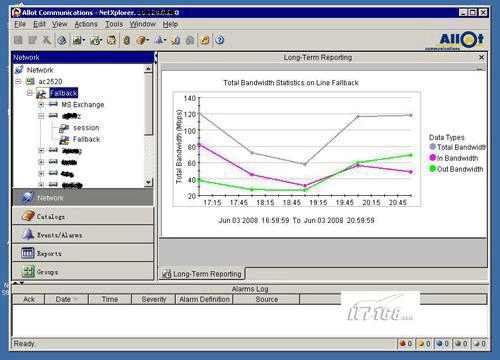Sort alarms by the Date column header
Viewport: 500px width, 360px height.
66,299
